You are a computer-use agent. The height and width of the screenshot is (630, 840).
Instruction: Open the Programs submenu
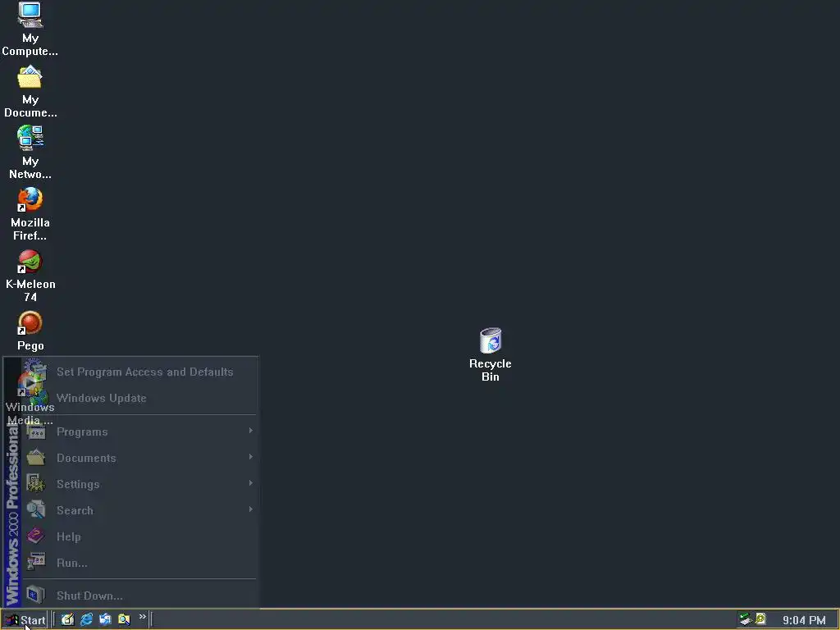click(x=139, y=431)
